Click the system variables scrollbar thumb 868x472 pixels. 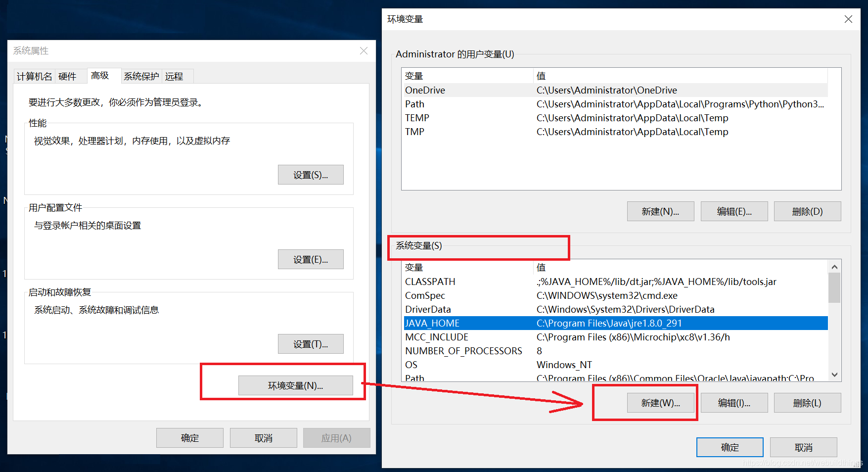coord(834,287)
